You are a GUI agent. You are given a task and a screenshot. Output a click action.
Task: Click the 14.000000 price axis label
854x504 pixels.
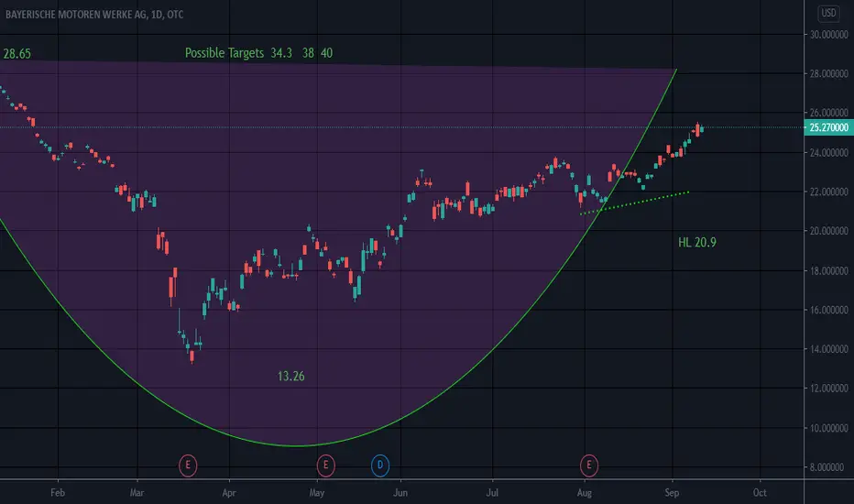coord(829,349)
